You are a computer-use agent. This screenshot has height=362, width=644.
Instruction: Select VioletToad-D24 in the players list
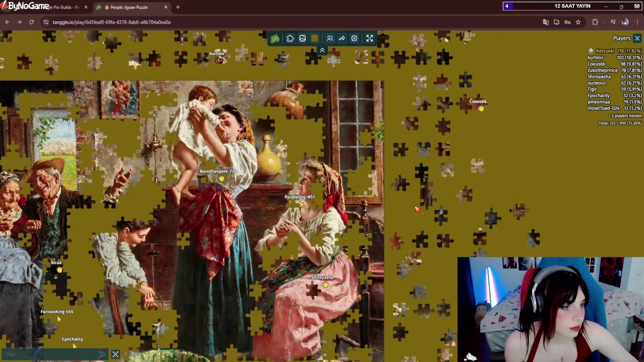coord(615,108)
